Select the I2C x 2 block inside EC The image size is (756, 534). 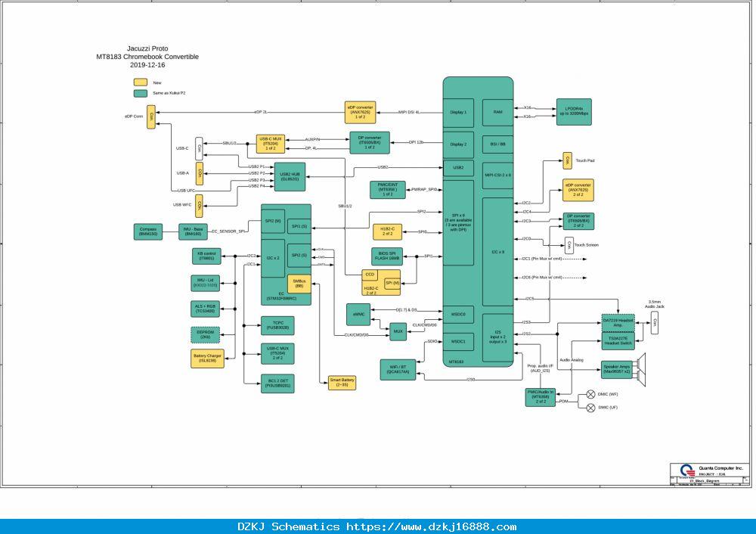pos(273,258)
